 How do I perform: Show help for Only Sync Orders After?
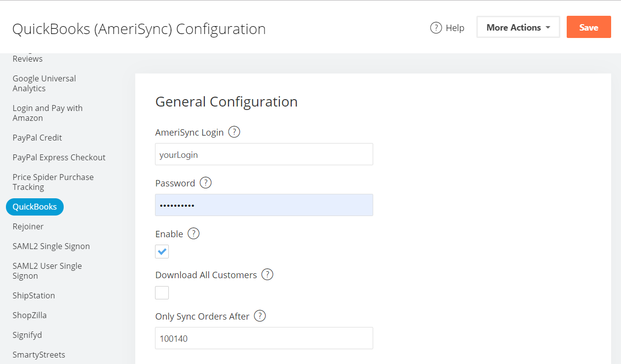260,316
